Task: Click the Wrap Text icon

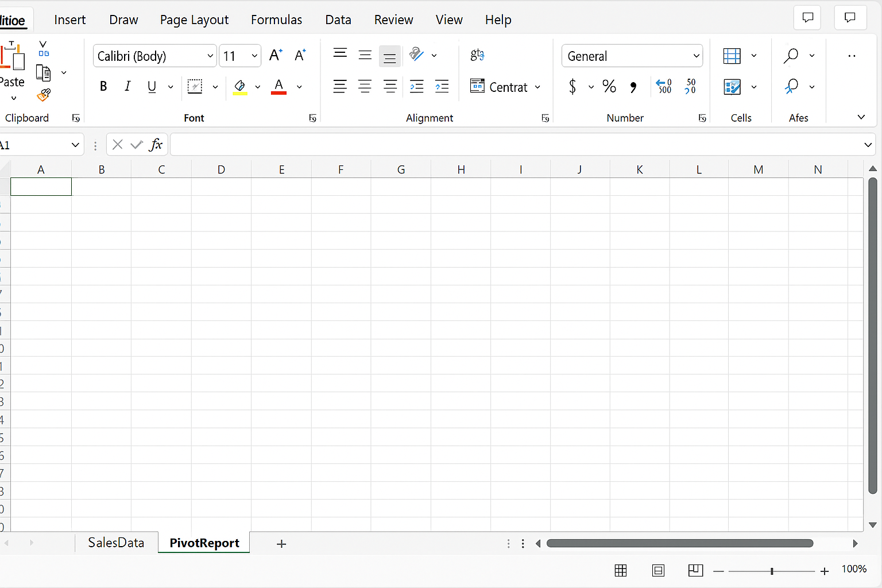Action: [x=477, y=55]
